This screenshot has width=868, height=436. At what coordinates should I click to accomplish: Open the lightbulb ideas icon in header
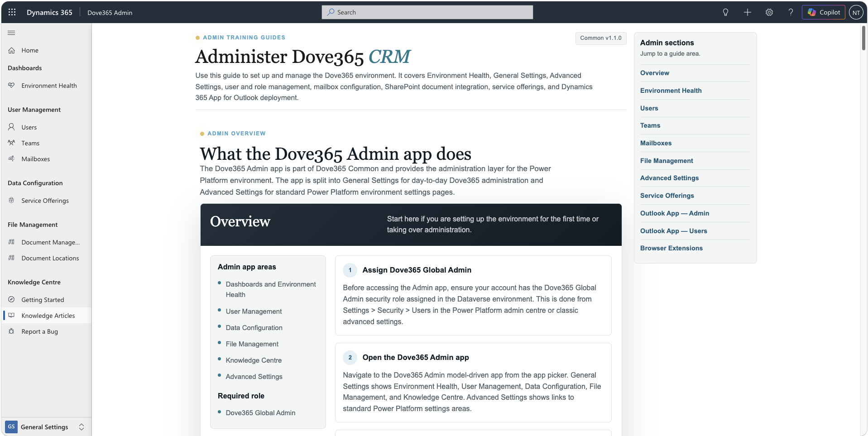click(725, 12)
